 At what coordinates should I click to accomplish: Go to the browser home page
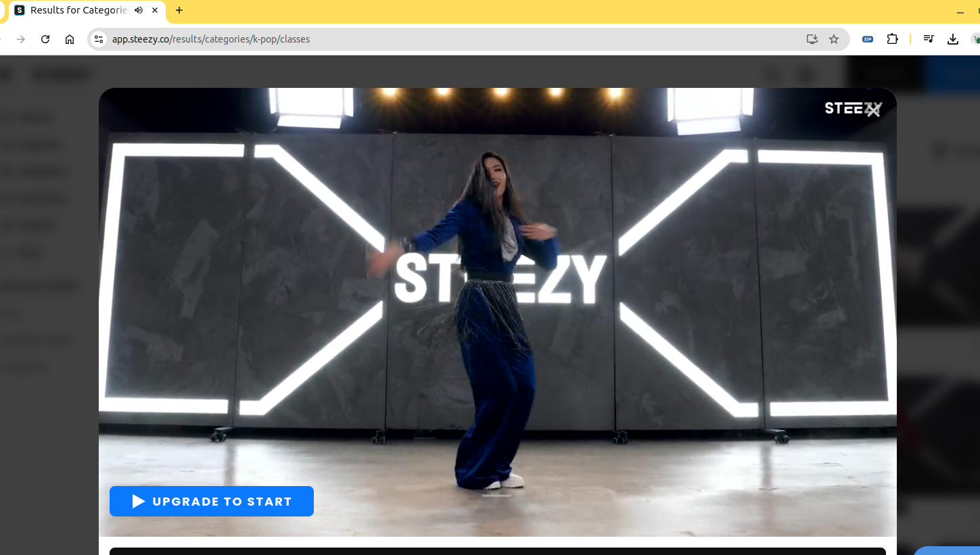[70, 39]
